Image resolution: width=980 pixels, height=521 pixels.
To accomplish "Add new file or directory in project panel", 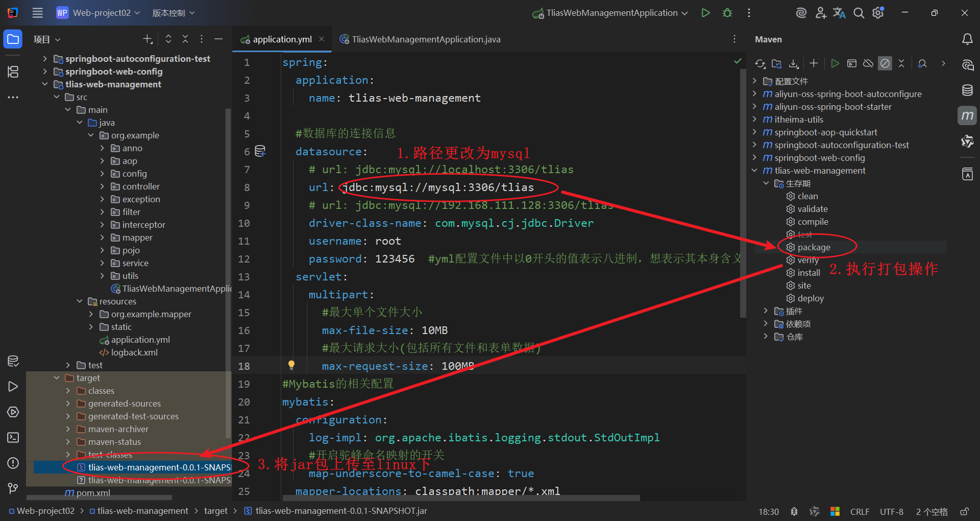I will (x=148, y=39).
